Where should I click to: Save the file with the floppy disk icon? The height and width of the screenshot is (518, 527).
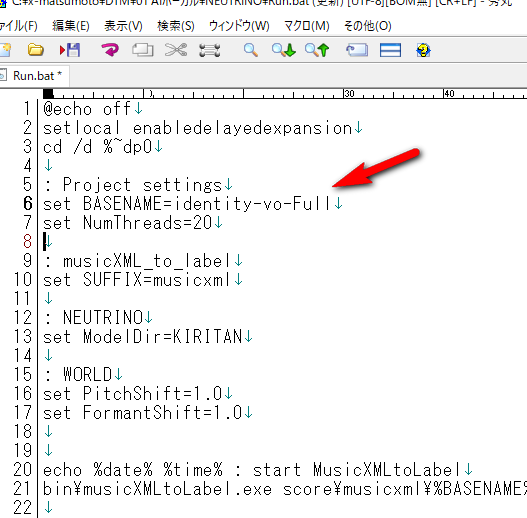pos(70,50)
